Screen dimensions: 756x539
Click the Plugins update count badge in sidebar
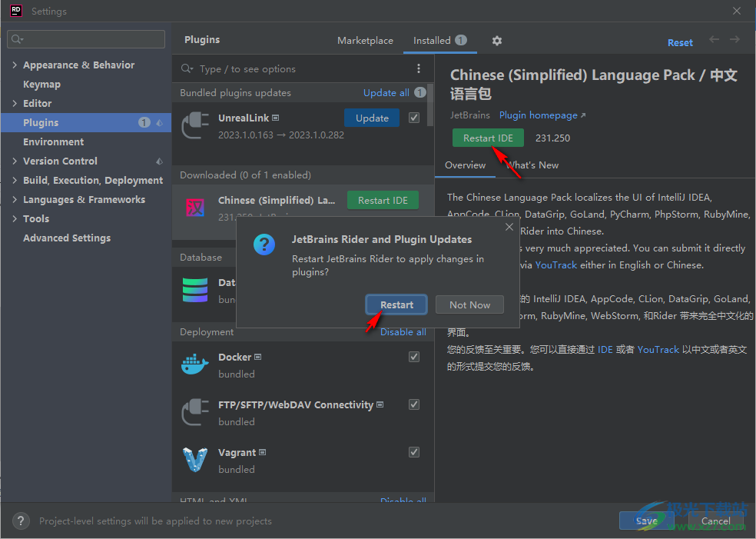[144, 122]
